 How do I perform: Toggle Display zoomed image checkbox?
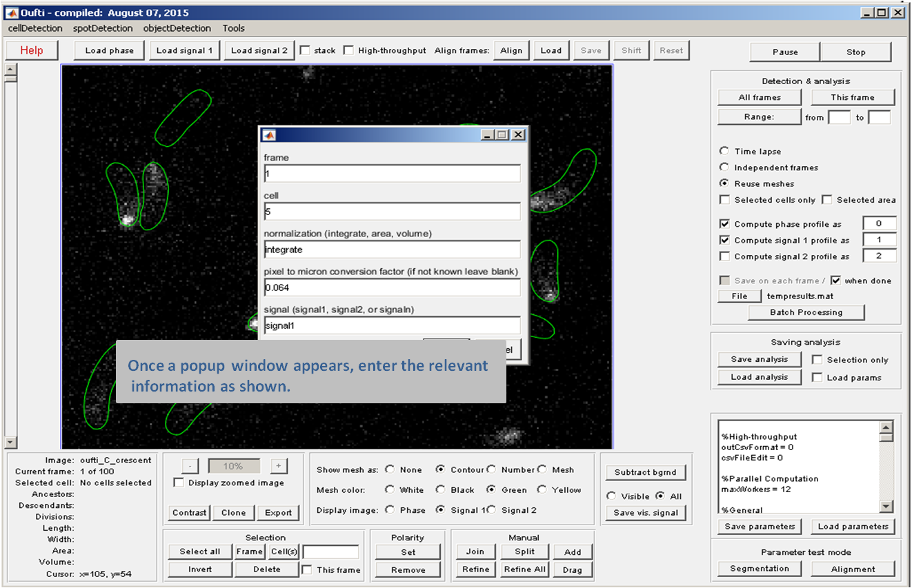click(x=179, y=483)
